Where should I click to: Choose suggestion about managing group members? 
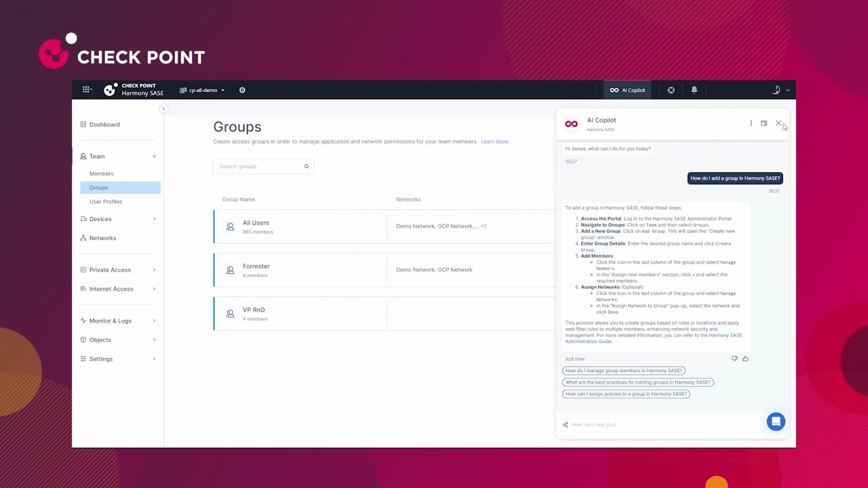624,371
